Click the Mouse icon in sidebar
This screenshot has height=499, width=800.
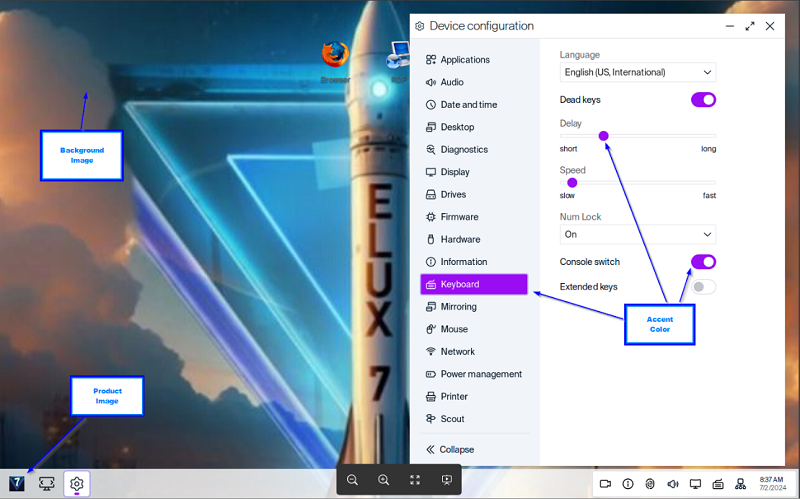pos(431,329)
